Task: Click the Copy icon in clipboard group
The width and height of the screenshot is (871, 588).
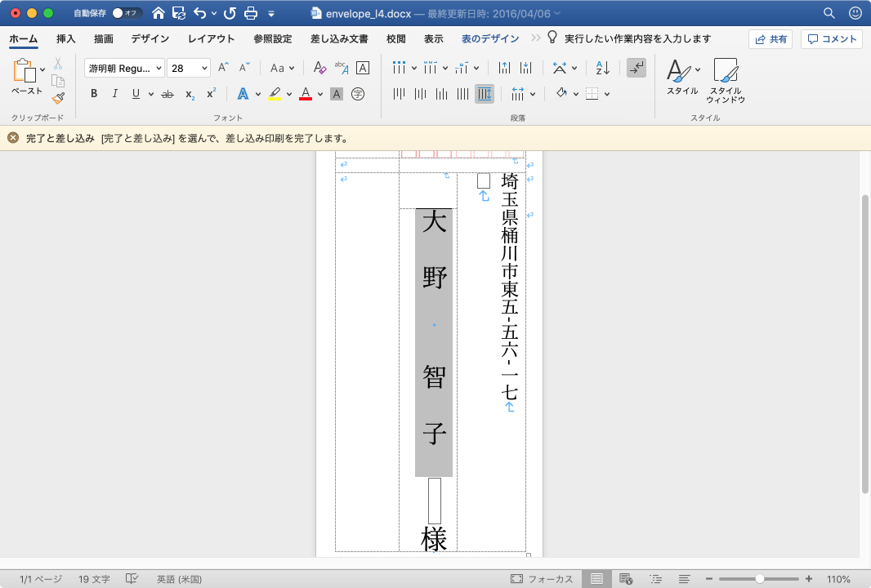Action: coord(58,81)
